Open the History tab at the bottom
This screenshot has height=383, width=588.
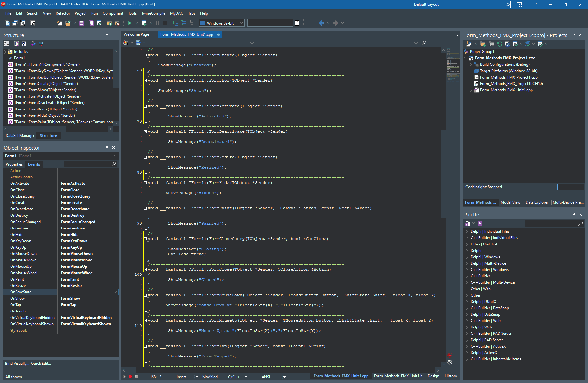point(451,376)
